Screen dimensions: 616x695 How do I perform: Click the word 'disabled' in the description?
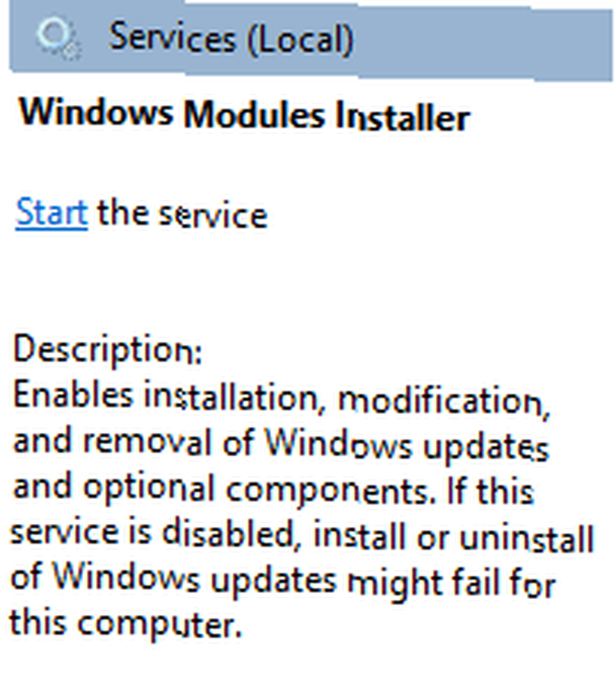pyautogui.click(x=229, y=534)
